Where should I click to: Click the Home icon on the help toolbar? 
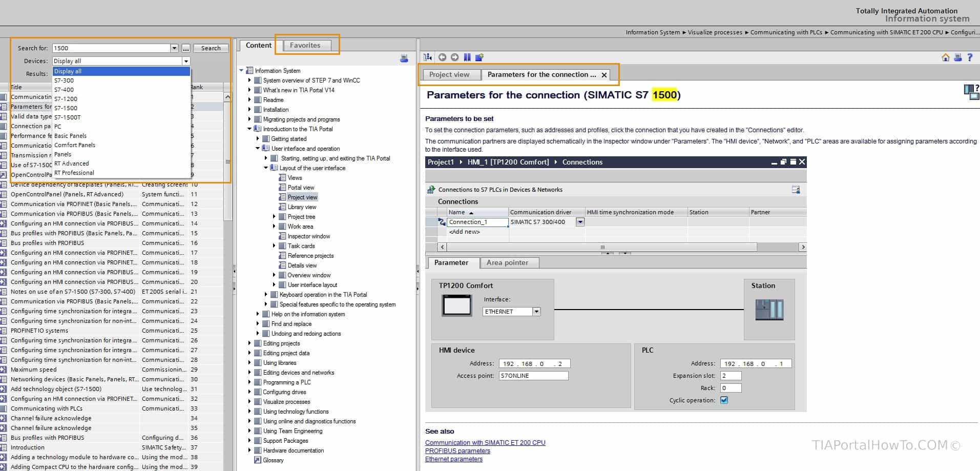[x=945, y=57]
